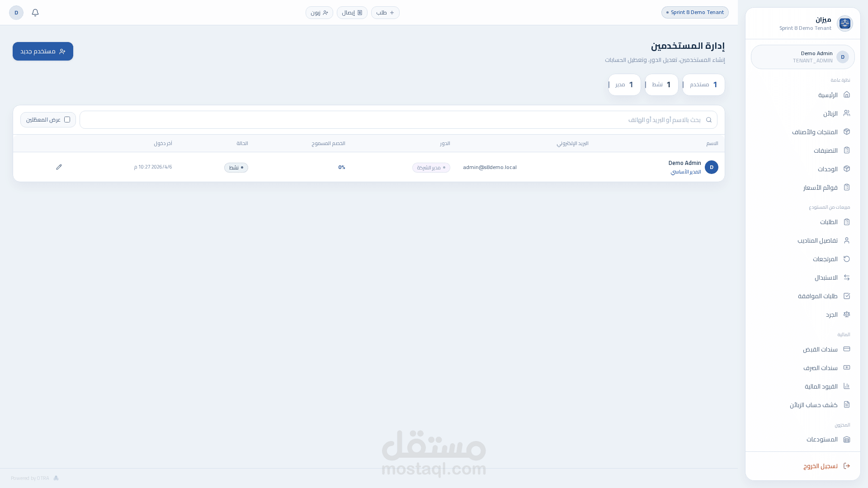Image resolution: width=868 pixels, height=488 pixels.
Task: Click the scales icon next to الجرد
Action: [x=847, y=314]
